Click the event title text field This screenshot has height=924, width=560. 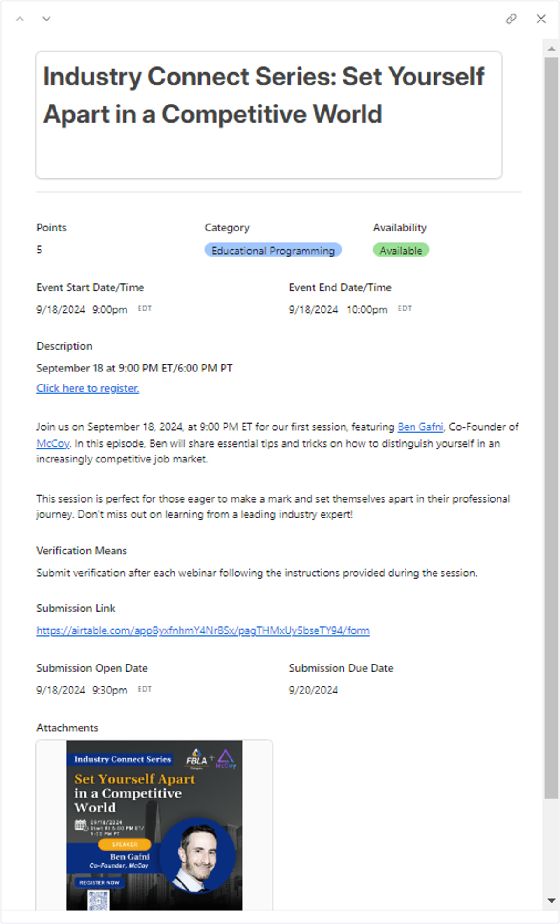pyautogui.click(x=269, y=115)
